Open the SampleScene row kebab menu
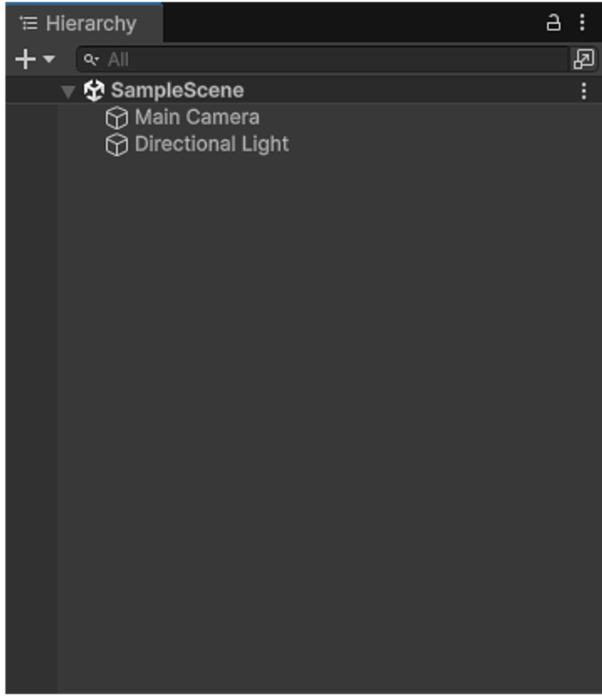The width and height of the screenshot is (602, 700). pyautogui.click(x=584, y=91)
